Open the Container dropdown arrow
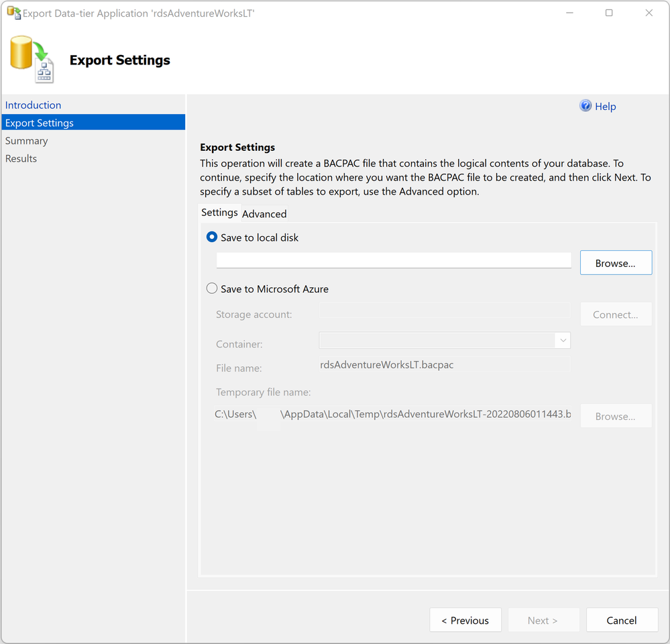The image size is (670, 644). point(563,341)
